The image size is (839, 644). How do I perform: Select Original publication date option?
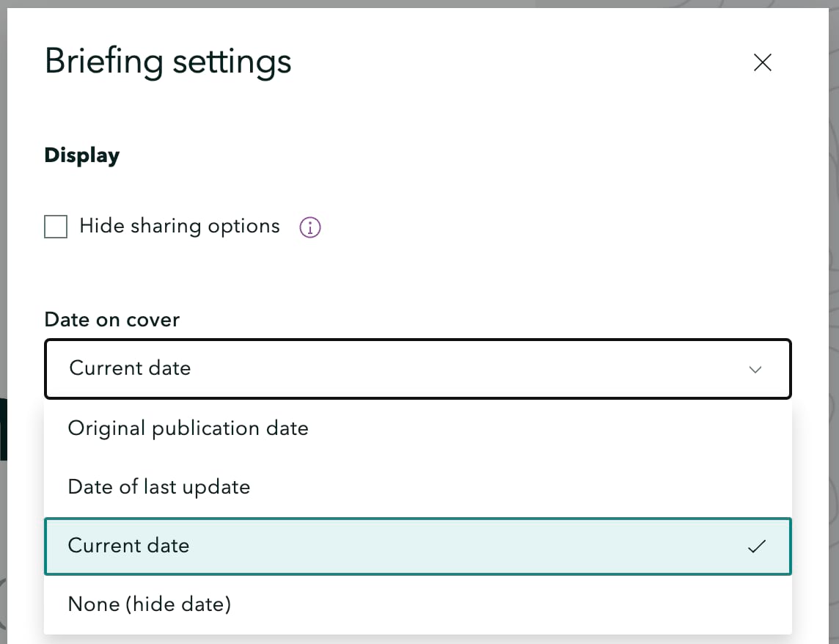(188, 428)
